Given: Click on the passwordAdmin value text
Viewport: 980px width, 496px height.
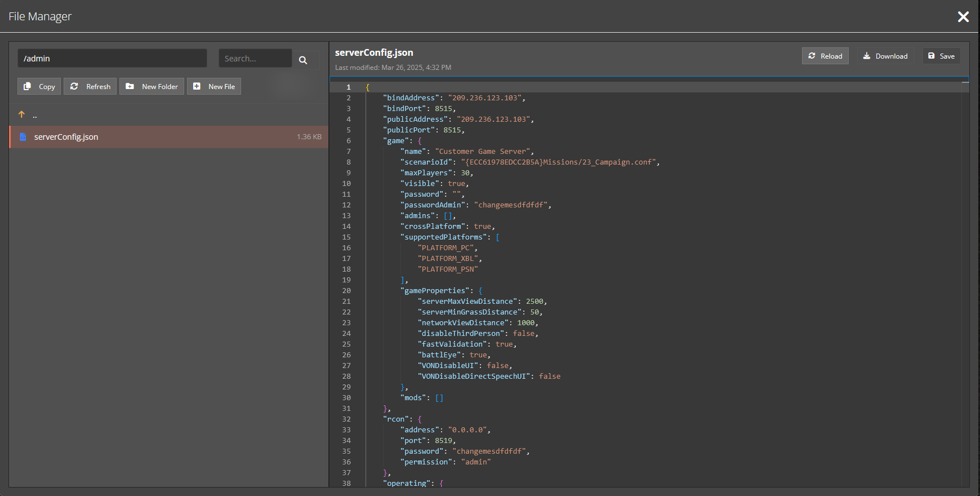Looking at the screenshot, I should [x=513, y=205].
